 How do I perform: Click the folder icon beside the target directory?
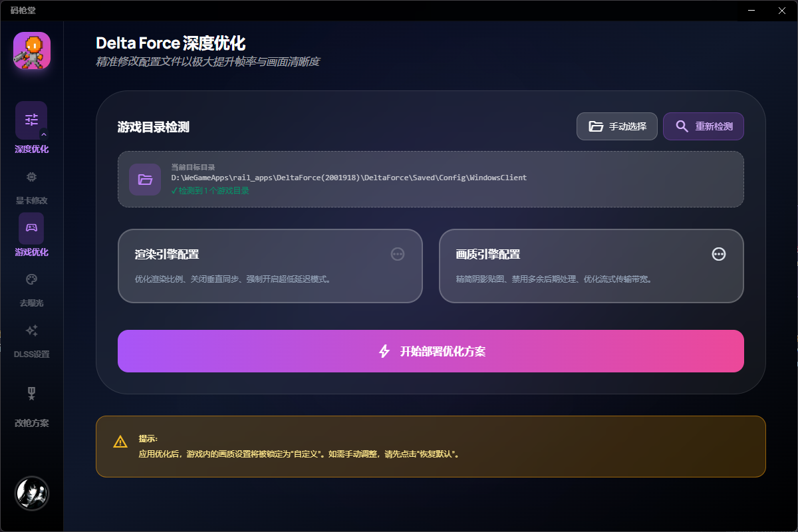[x=145, y=179]
